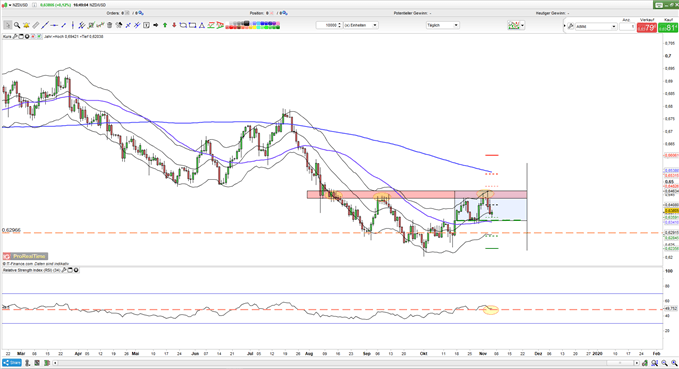This screenshot has width=679, height=369.
Task: Click the Relative Strength Index label
Action: (31, 270)
